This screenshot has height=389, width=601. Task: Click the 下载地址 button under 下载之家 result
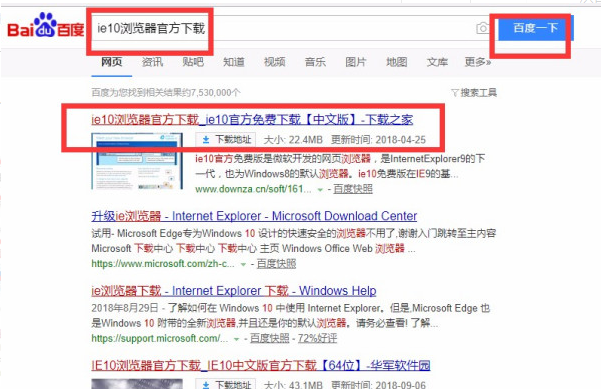[225, 140]
